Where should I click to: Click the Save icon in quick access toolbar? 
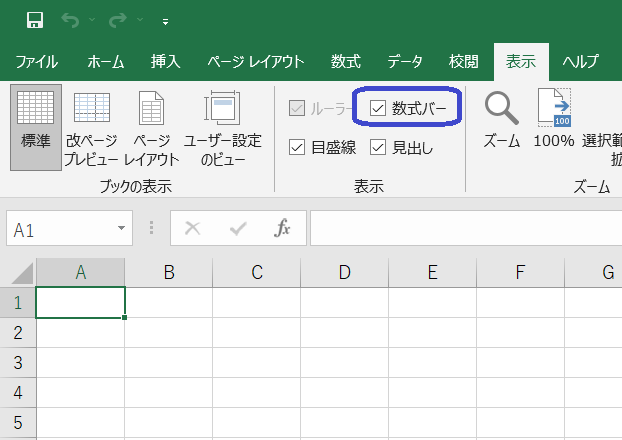[35, 20]
